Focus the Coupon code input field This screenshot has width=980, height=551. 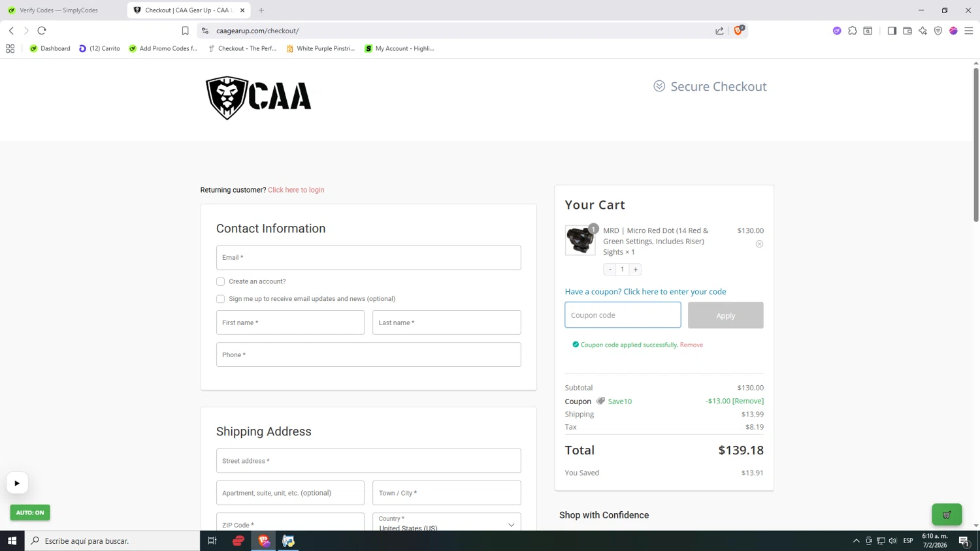click(x=623, y=315)
